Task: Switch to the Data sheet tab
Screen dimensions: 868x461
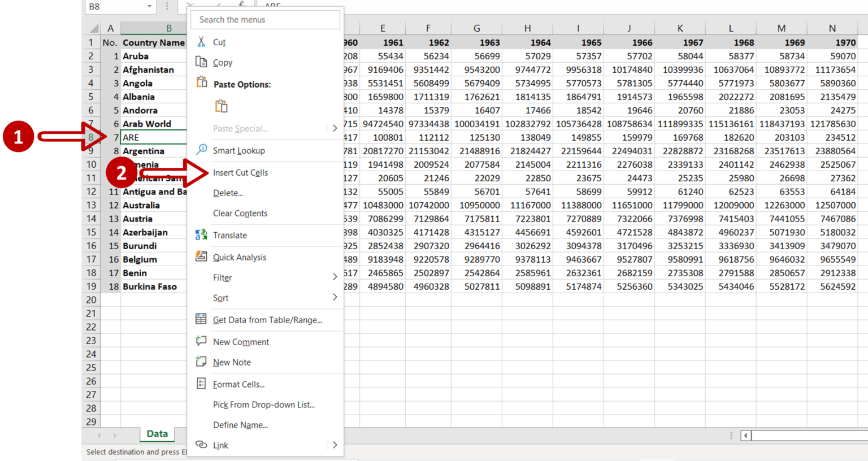Action: [x=157, y=434]
